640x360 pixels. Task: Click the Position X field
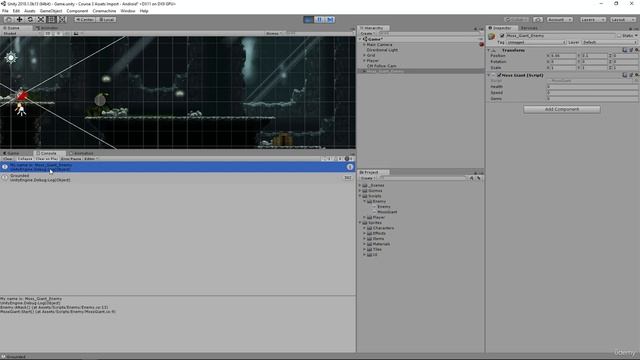[563, 56]
